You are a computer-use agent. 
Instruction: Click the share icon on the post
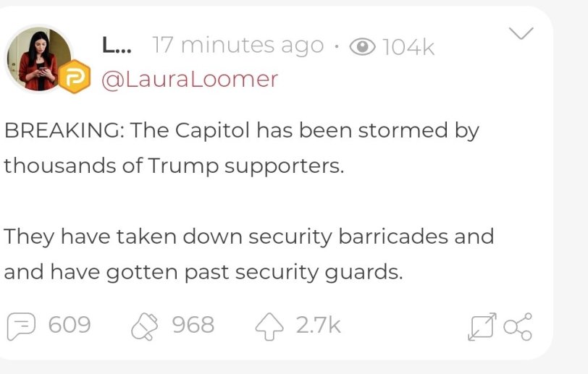[518, 326]
